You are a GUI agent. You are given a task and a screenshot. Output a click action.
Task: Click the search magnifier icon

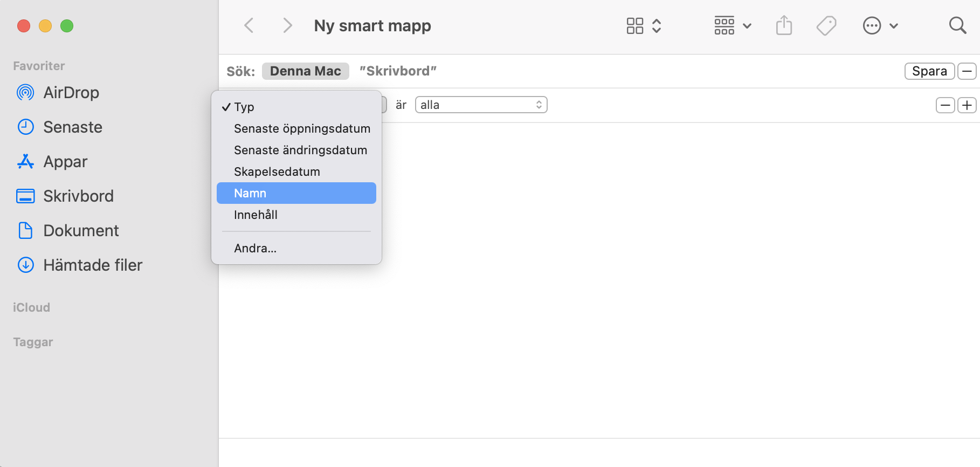[957, 25]
